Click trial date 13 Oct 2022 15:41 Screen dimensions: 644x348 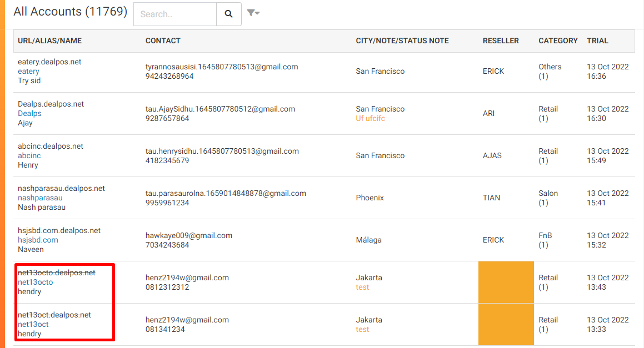coord(607,198)
